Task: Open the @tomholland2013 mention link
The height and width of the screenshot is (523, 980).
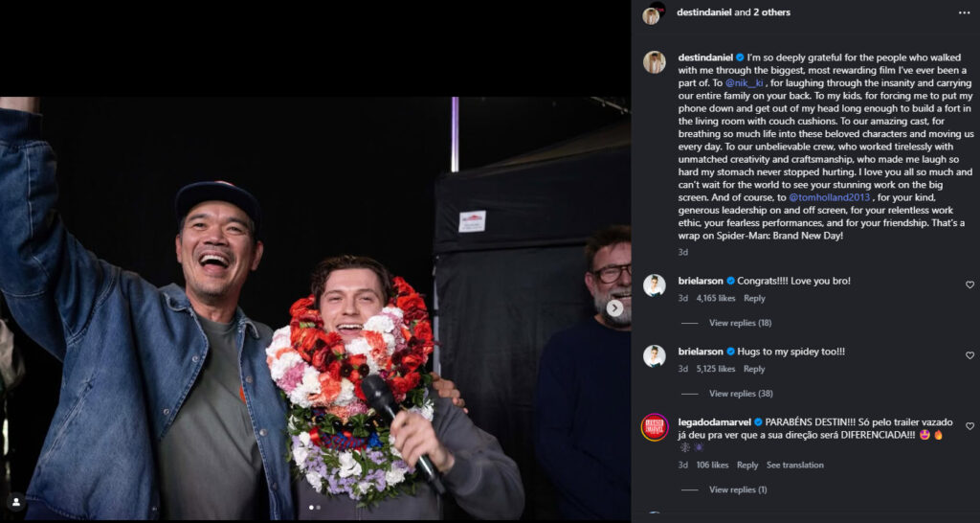Action: coord(830,196)
